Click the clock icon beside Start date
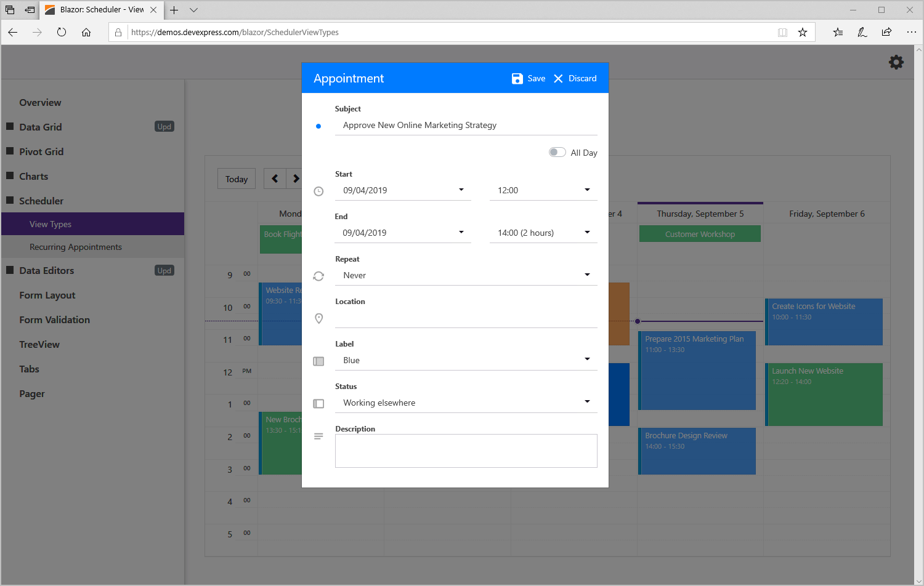924x586 pixels. tap(318, 191)
